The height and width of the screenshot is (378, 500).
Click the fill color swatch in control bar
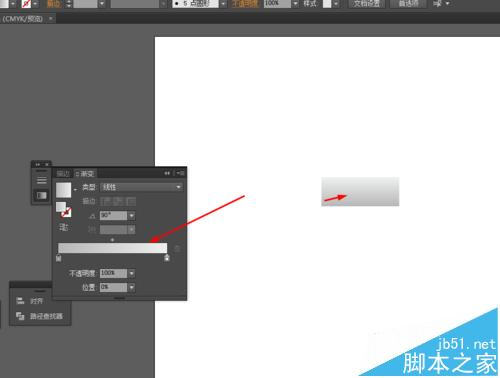point(4,3)
